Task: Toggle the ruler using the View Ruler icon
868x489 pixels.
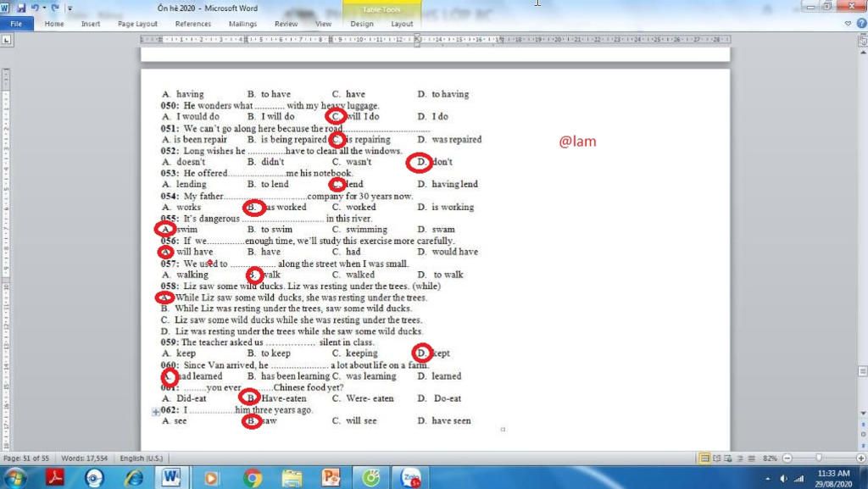Action: 862,41
